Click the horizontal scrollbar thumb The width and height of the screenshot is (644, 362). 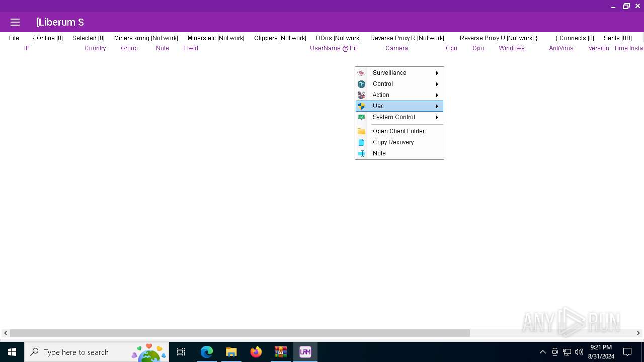point(240,333)
